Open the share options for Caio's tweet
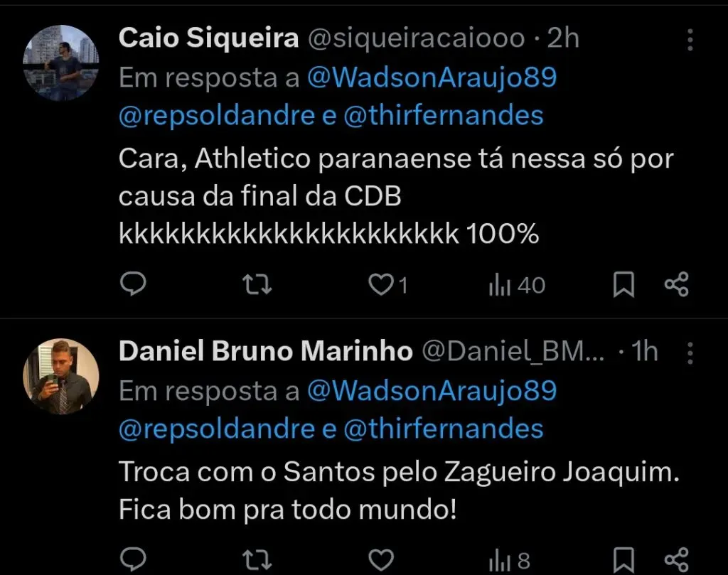 pos(675,284)
